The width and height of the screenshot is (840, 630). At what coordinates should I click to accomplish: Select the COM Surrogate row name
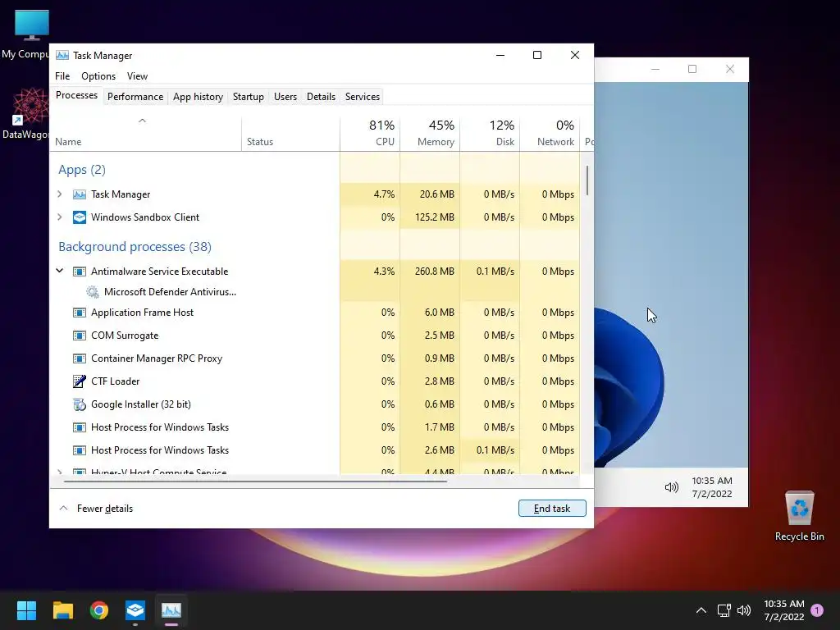click(125, 336)
